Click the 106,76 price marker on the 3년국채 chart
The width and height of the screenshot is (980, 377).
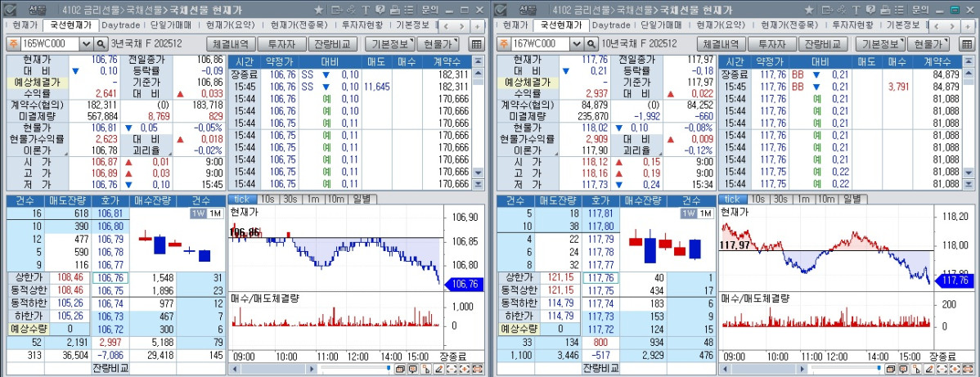point(465,285)
